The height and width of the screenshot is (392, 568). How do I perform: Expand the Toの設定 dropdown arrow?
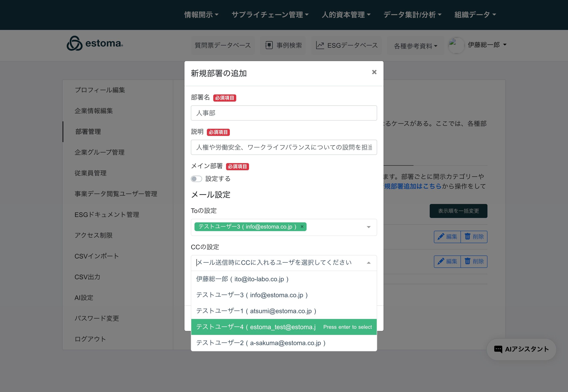tap(368, 227)
